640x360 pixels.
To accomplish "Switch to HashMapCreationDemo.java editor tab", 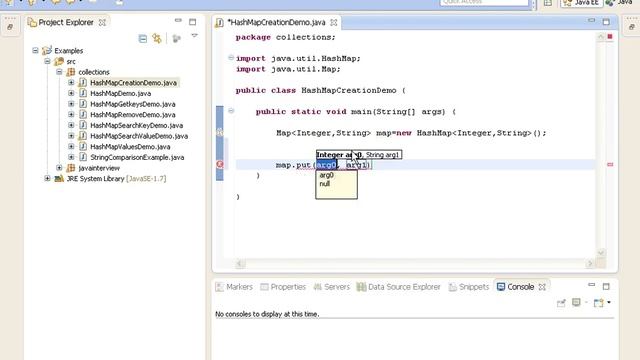I will click(x=276, y=22).
